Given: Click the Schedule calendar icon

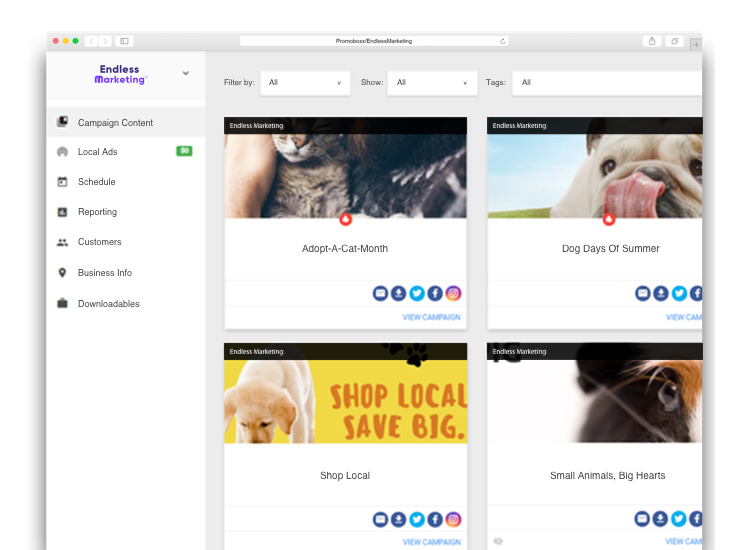Looking at the screenshot, I should tap(62, 182).
